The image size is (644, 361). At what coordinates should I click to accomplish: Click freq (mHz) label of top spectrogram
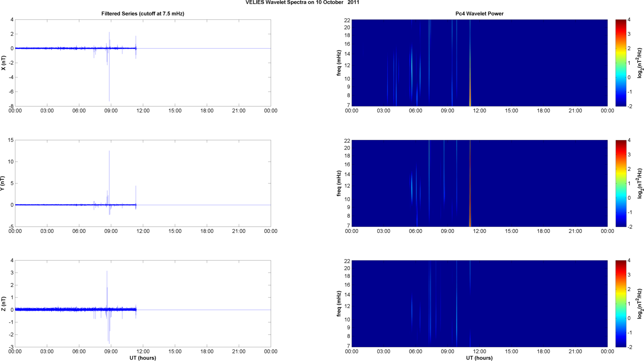339,63
